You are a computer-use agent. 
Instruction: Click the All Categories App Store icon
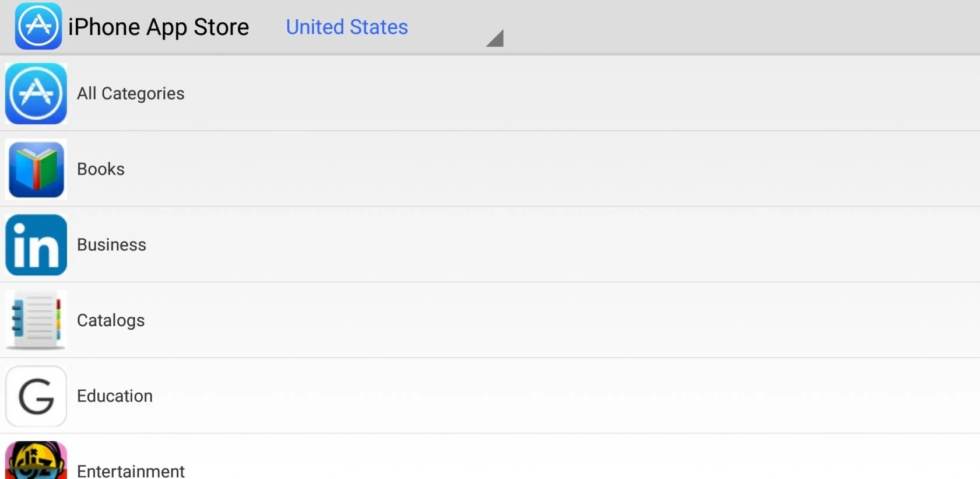point(36,93)
